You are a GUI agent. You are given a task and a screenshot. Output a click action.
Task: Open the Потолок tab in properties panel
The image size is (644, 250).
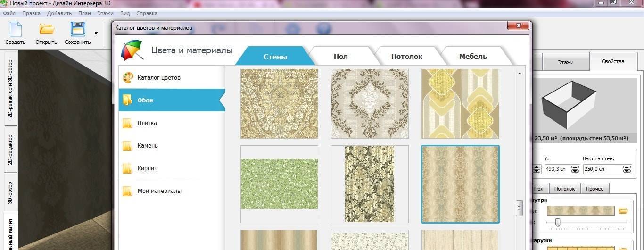[x=564, y=189]
